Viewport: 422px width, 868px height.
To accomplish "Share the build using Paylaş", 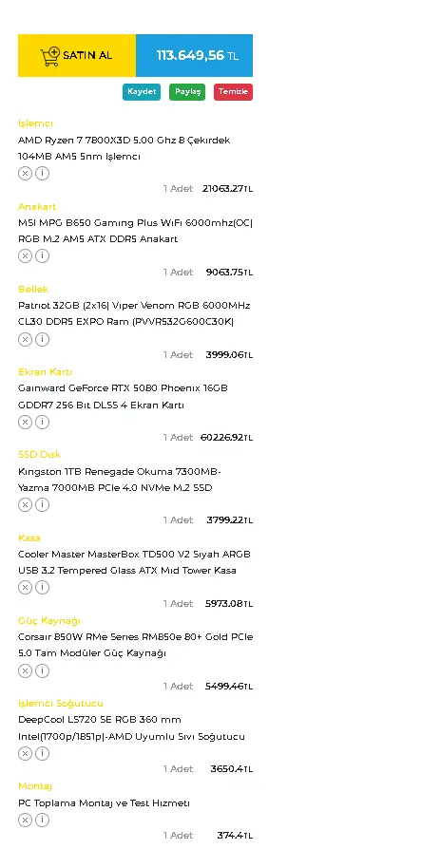I will [187, 92].
